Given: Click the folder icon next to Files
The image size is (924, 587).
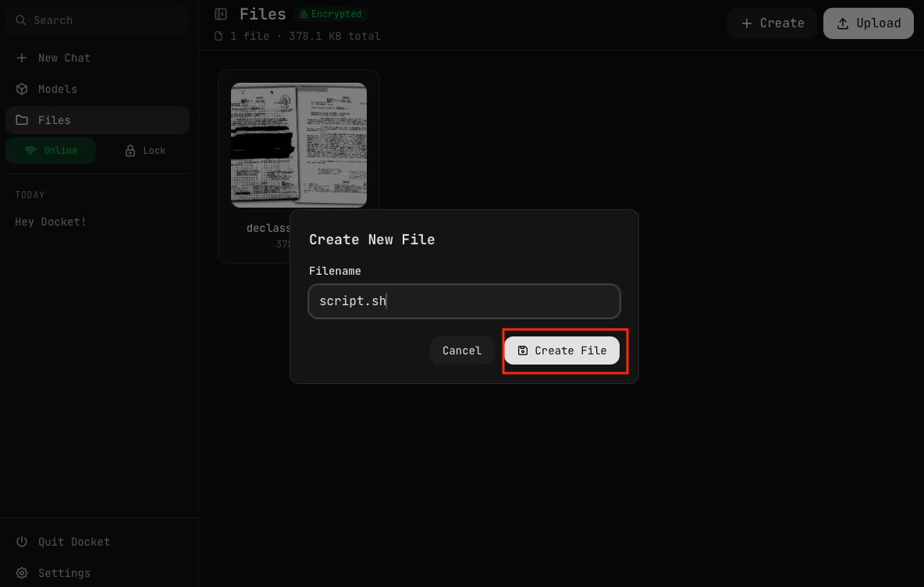Looking at the screenshot, I should pyautogui.click(x=22, y=120).
